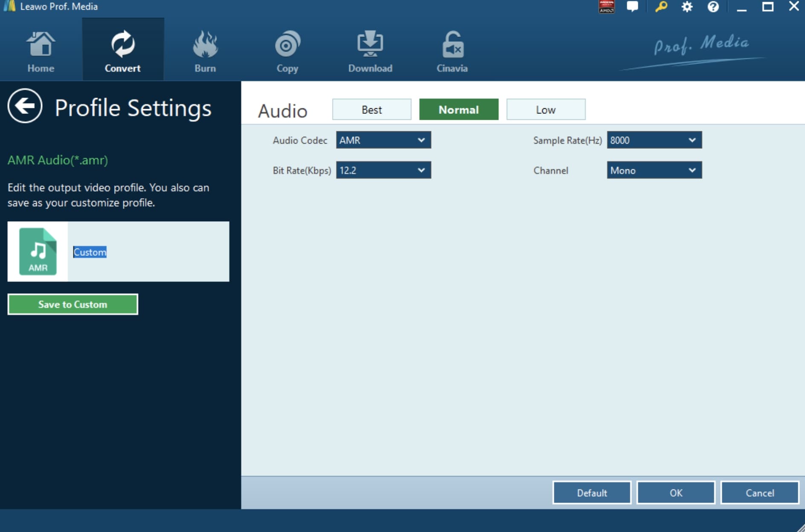Viewport: 805px width, 532px height.
Task: Click the help question mark icon
Action: (713, 7)
